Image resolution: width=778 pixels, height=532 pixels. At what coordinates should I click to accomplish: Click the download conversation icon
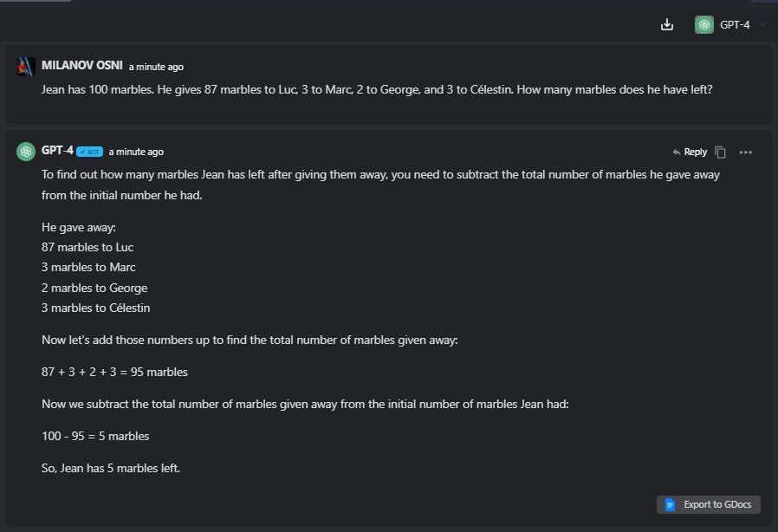coord(667,24)
